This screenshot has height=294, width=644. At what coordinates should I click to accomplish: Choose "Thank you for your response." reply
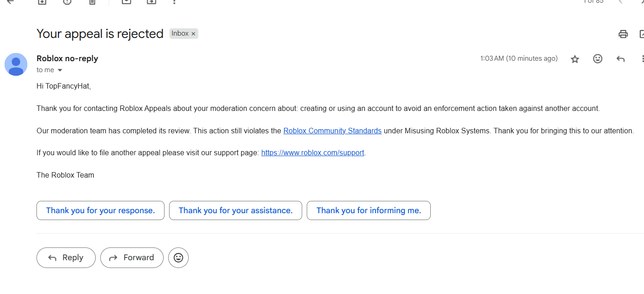tap(100, 210)
